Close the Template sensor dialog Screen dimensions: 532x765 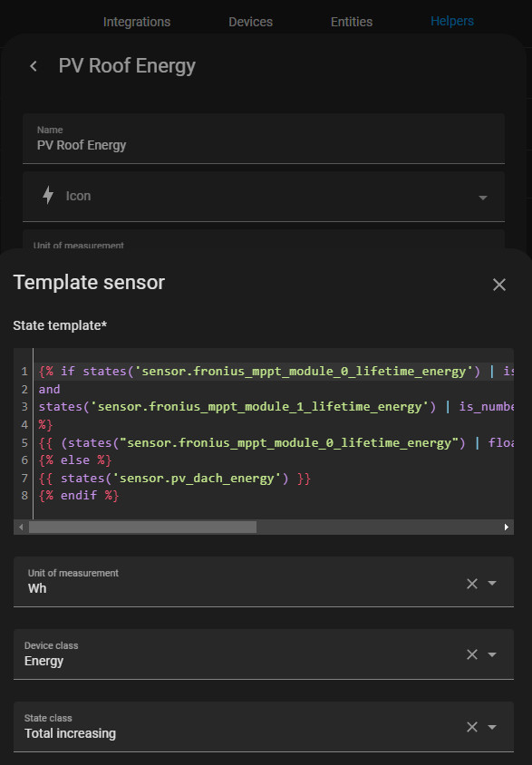click(x=498, y=285)
